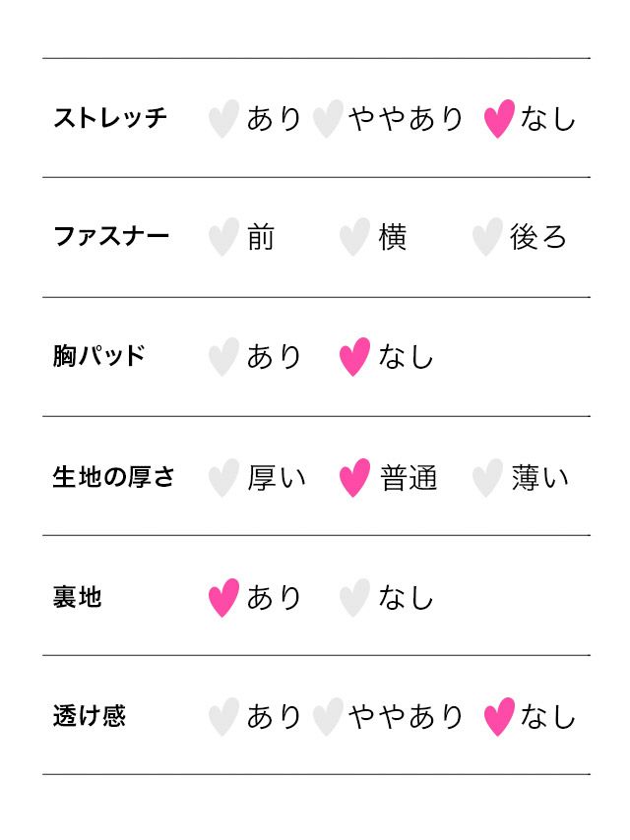The width and height of the screenshot is (630, 840).
Task: Click the gray heart beside 裏地 なし
Action: click(354, 597)
